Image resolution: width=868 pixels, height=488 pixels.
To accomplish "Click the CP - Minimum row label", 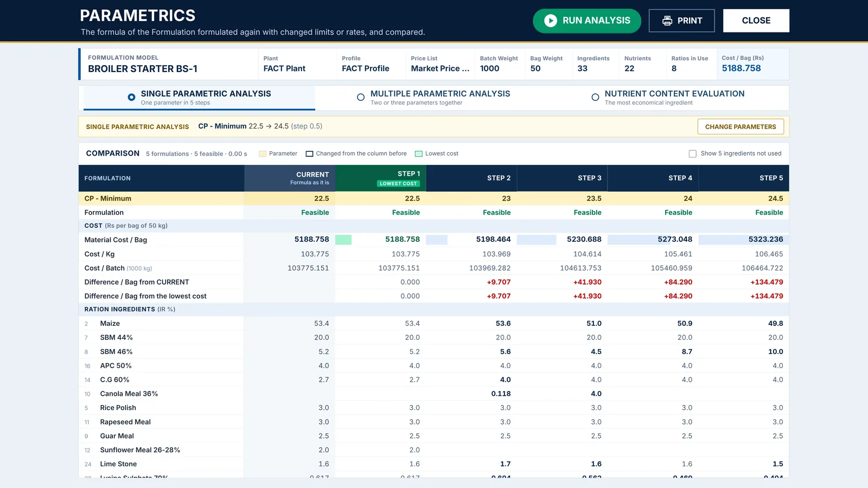I will (108, 198).
